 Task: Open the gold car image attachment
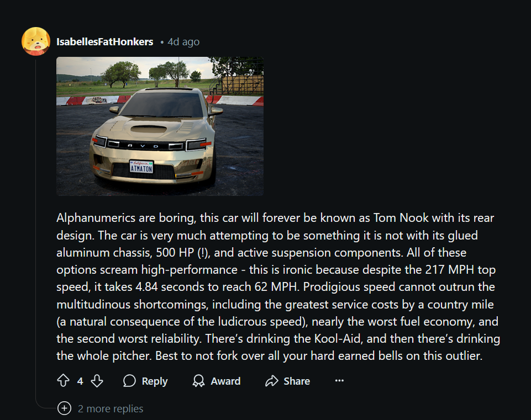[x=160, y=126]
